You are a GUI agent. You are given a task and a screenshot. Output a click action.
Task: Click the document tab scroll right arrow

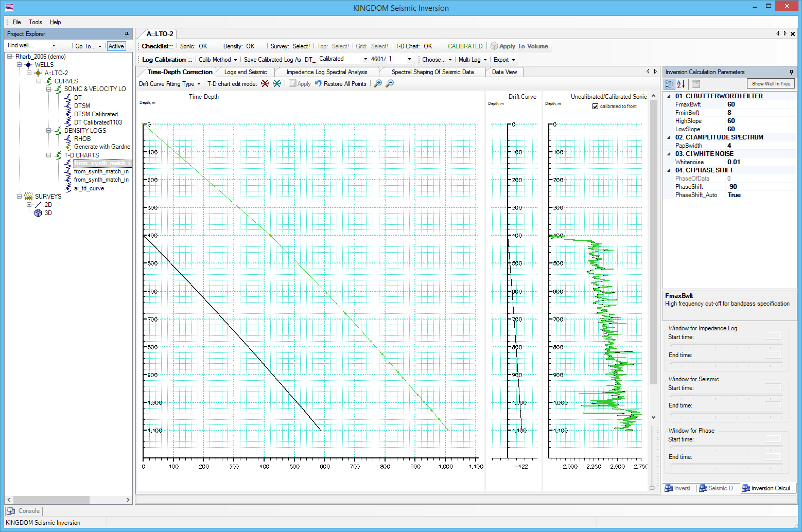click(x=785, y=33)
